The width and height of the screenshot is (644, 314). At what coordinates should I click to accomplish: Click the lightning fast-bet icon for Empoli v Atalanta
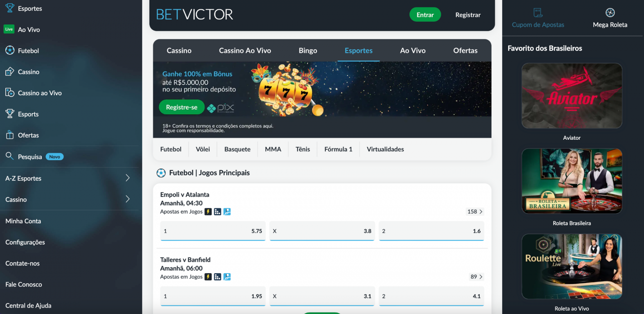click(208, 211)
